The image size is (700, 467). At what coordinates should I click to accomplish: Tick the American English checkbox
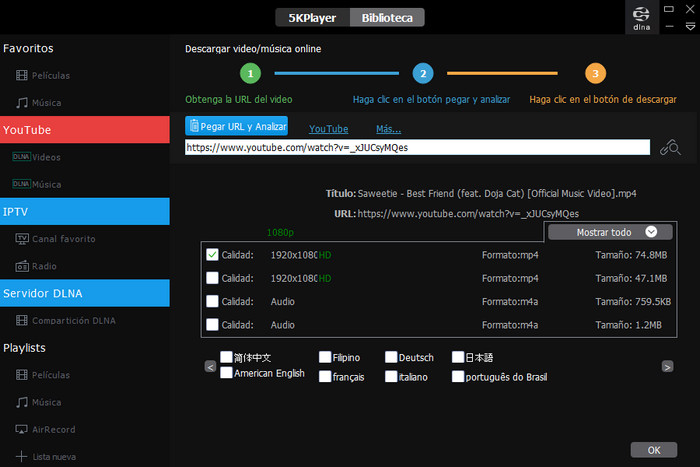226,372
